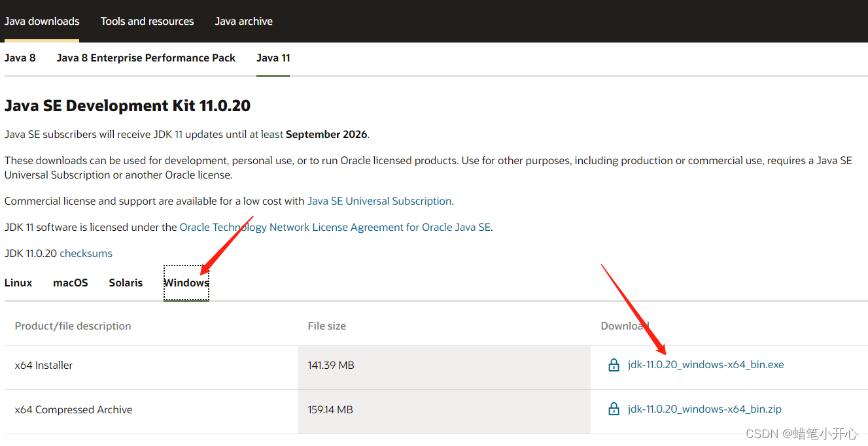This screenshot has height=446, width=868.
Task: Select the Java 8 version tab
Action: [x=20, y=58]
